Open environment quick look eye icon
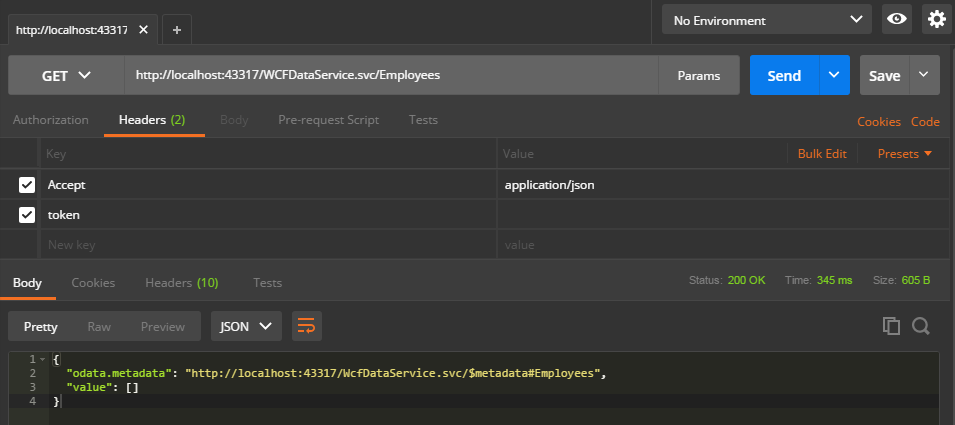 pyautogui.click(x=897, y=19)
